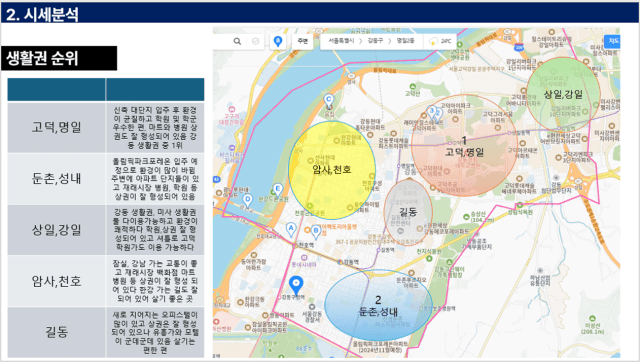This screenshot has height=362, width=640.
Task: Select map marker D by the river
Action: pos(247,200)
